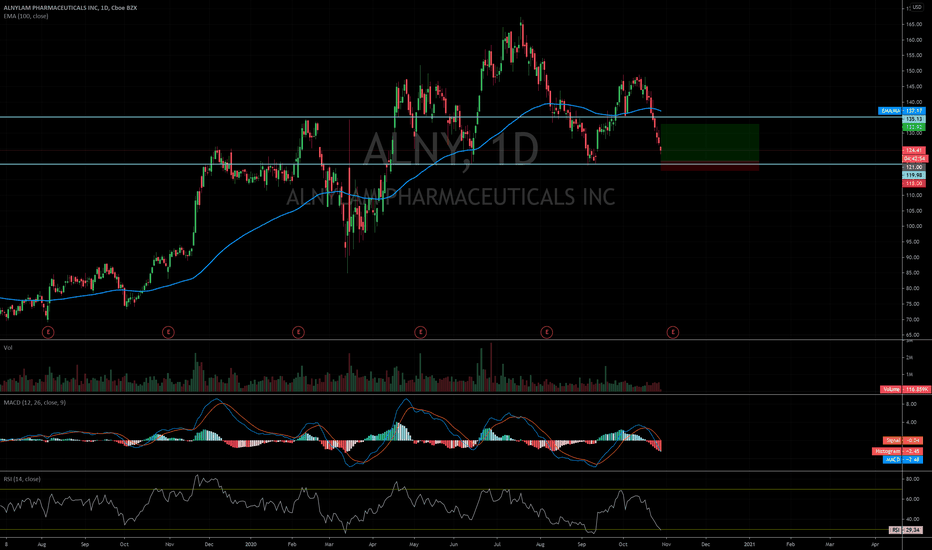This screenshot has height=550, width=932.
Task: Select the EMA (100, close) indicator legend
Action: (26, 16)
